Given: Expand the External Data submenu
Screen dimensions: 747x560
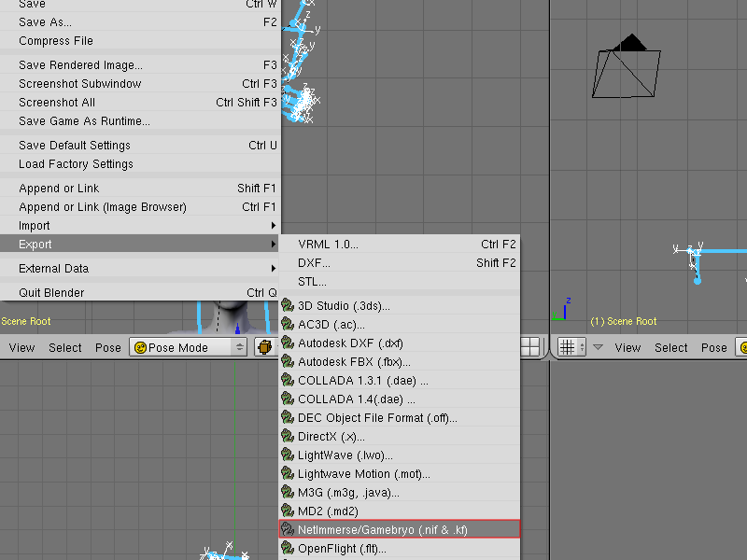Looking at the screenshot, I should pos(140,268).
